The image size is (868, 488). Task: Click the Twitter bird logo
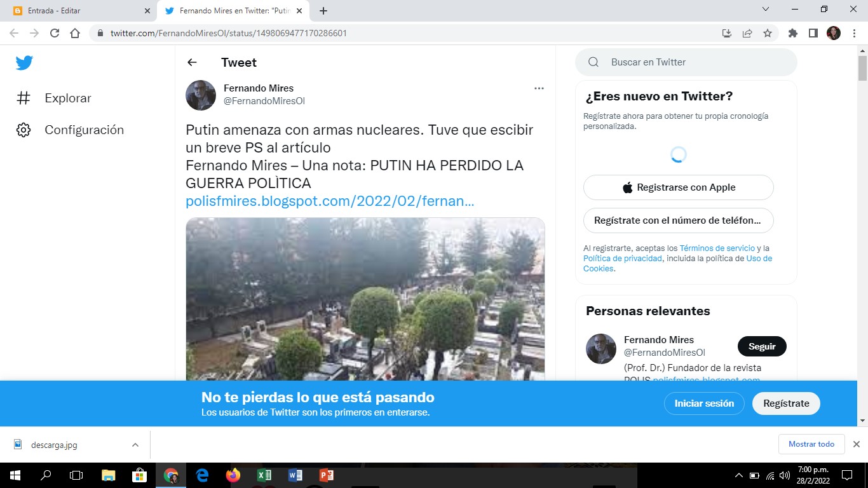[24, 63]
